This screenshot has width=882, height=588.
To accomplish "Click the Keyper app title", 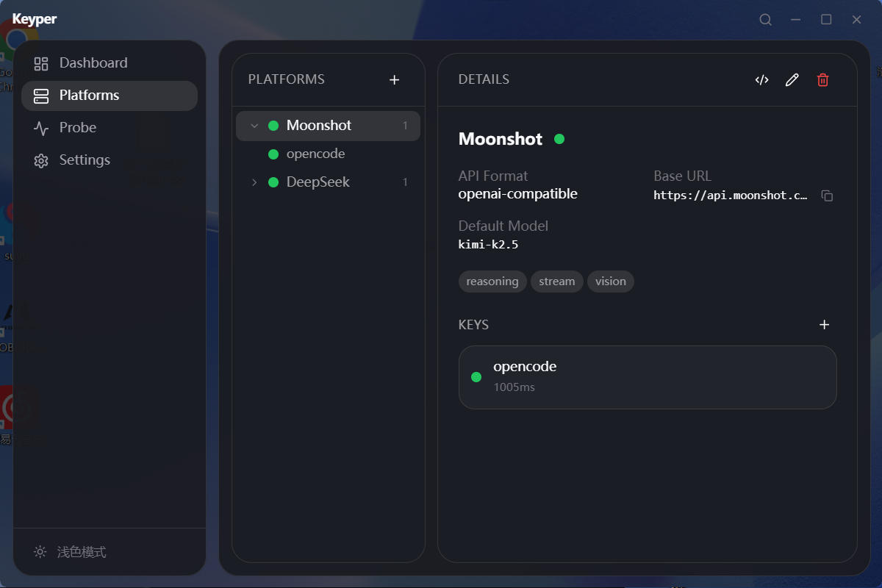I will (x=35, y=20).
